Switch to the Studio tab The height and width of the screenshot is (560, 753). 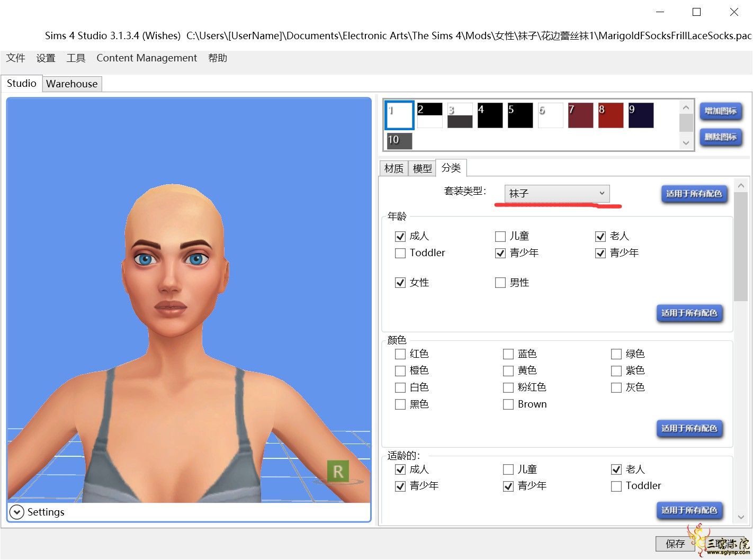[x=22, y=83]
